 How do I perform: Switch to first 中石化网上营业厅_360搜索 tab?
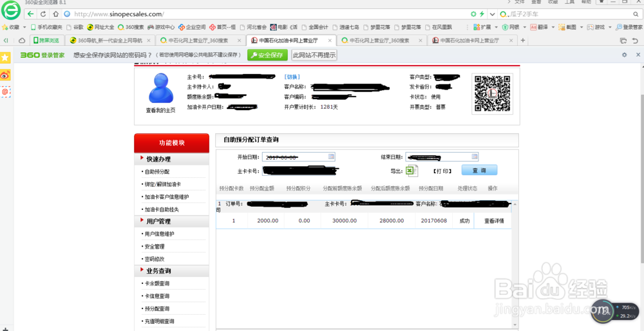click(x=200, y=40)
